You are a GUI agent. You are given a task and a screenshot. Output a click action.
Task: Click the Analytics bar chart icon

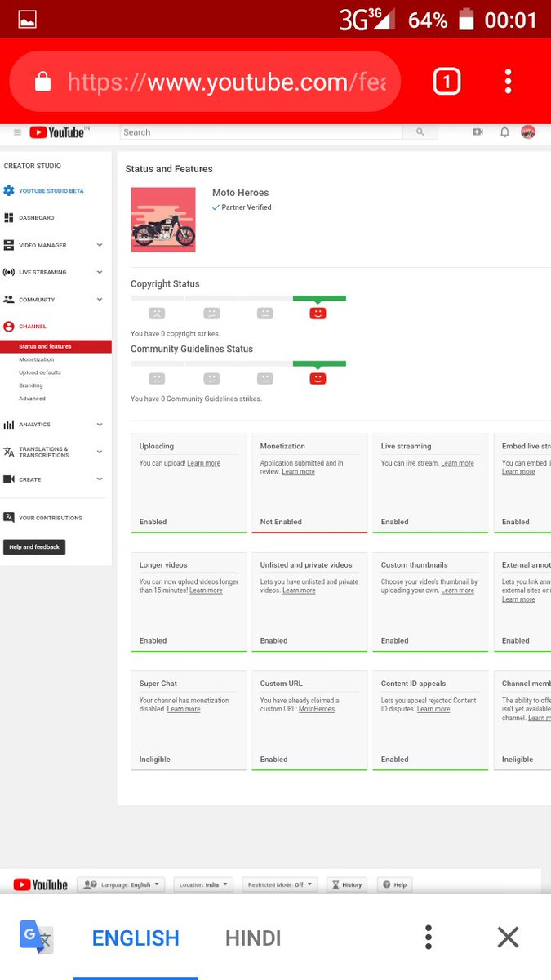(x=9, y=425)
